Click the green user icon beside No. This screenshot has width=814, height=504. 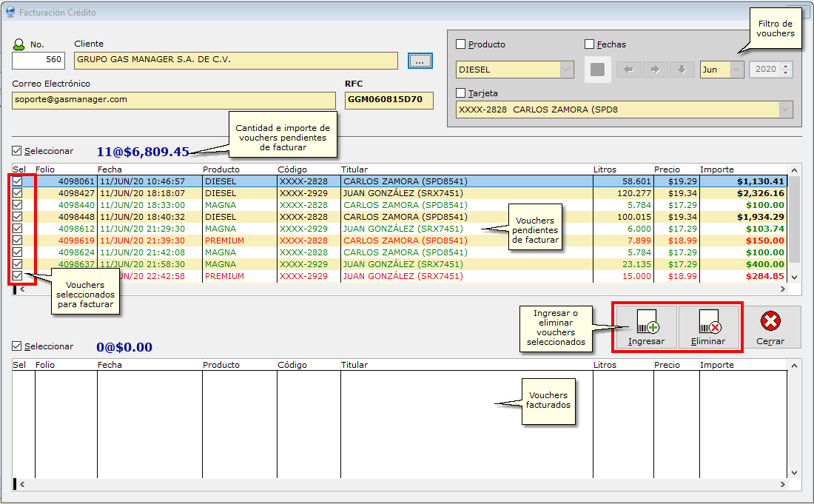pyautogui.click(x=19, y=44)
